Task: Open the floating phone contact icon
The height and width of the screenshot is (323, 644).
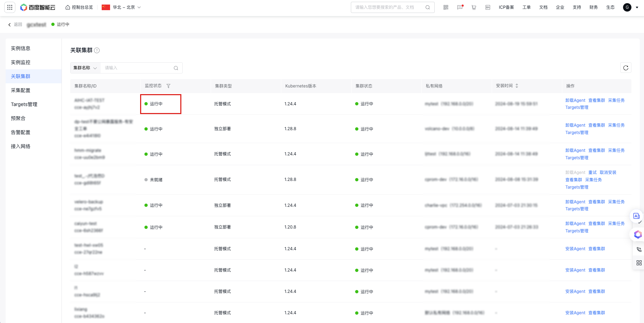Action: [639, 250]
